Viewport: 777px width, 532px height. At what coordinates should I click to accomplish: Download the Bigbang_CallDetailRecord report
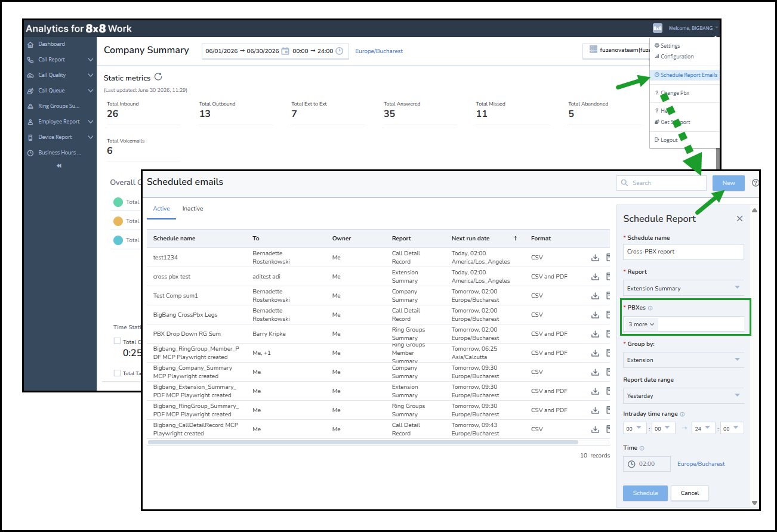(595, 429)
